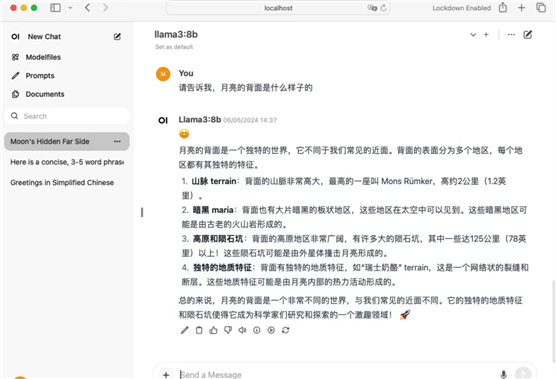
Task: Select the Moon's Hidden Far Side chat
Action: (x=67, y=141)
